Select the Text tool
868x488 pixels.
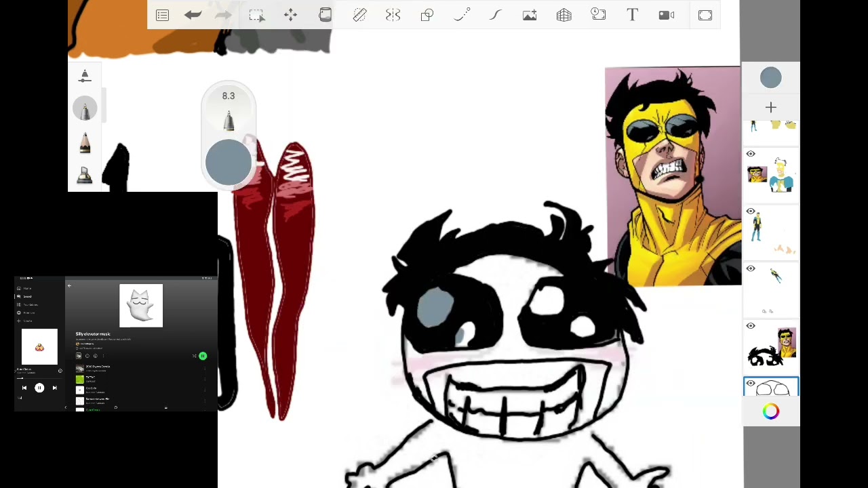pyautogui.click(x=632, y=15)
